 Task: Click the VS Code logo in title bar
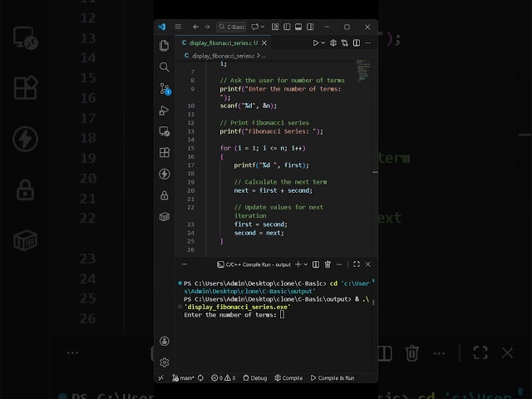click(162, 27)
